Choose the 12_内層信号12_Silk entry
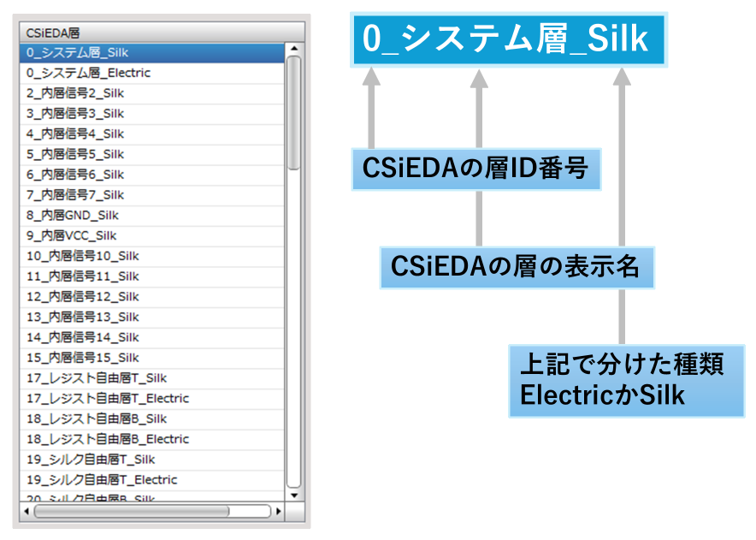This screenshot has width=756, height=540. pyautogui.click(x=152, y=297)
